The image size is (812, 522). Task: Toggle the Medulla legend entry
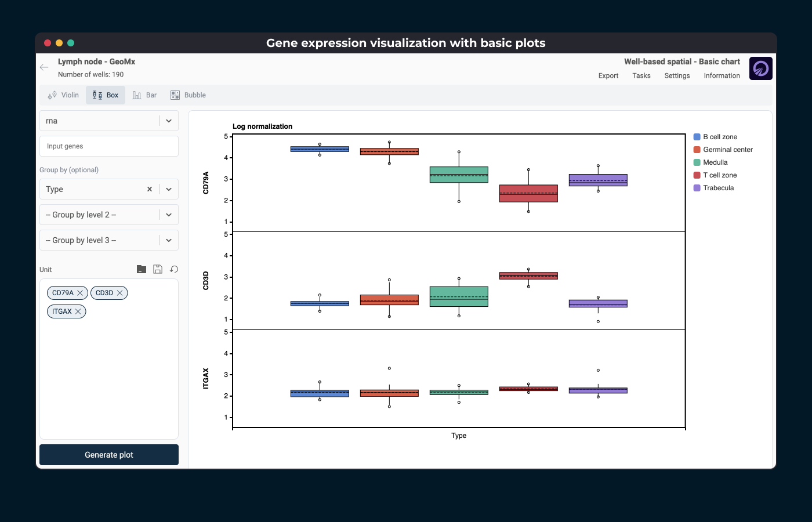coord(715,162)
